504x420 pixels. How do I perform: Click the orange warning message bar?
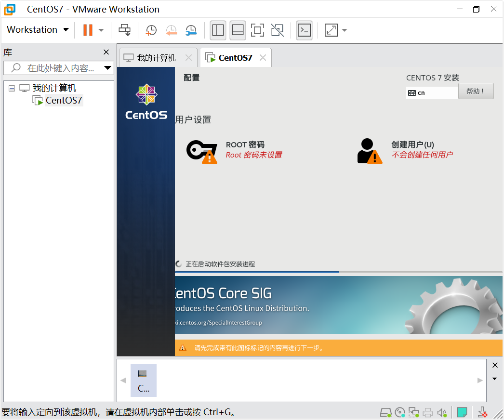[x=338, y=348]
